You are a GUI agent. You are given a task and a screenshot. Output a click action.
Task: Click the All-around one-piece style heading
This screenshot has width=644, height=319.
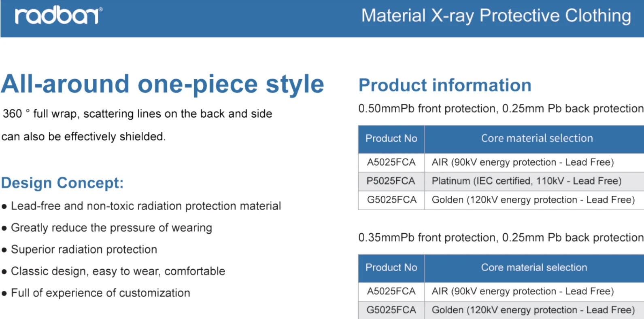(x=162, y=84)
